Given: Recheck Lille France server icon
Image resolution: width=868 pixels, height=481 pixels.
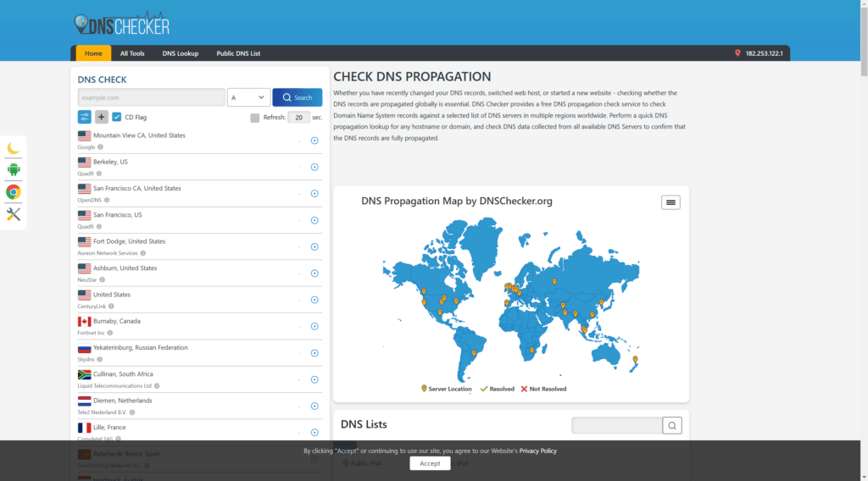Looking at the screenshot, I should (314, 433).
